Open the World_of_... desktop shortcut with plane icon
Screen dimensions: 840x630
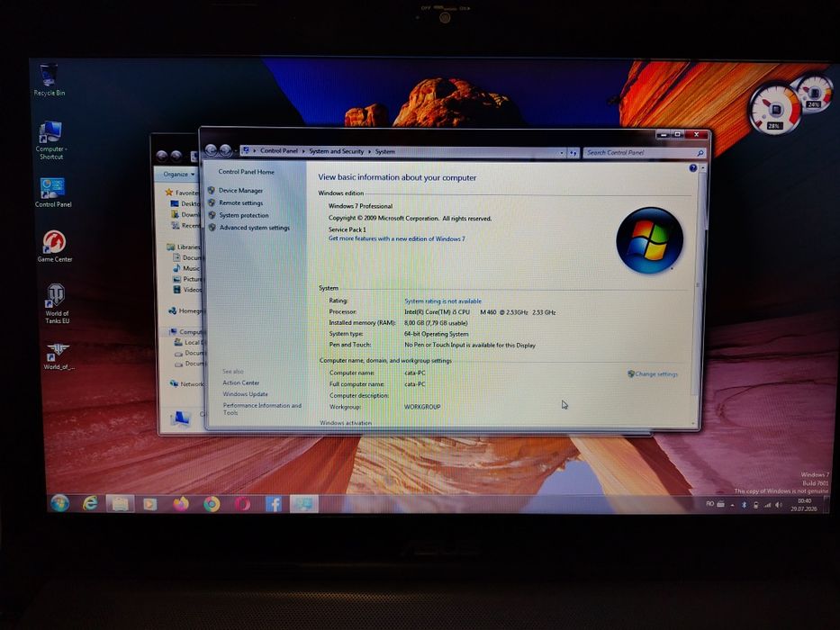click(58, 356)
